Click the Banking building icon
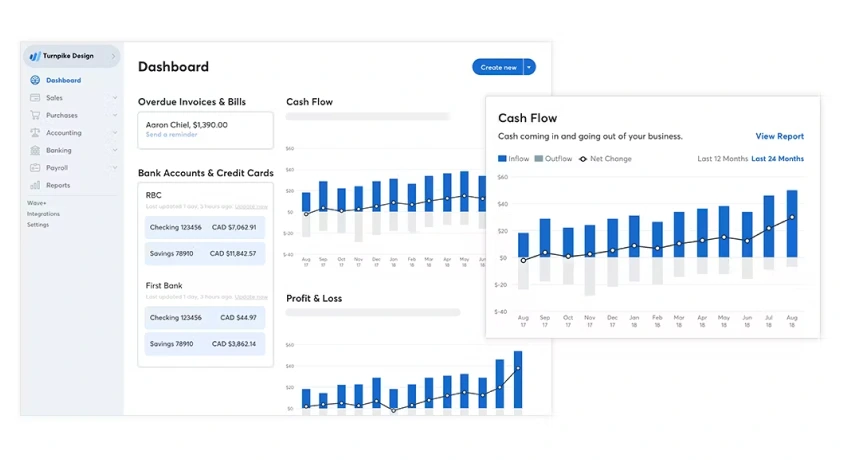This screenshot has width=847, height=460. point(35,150)
